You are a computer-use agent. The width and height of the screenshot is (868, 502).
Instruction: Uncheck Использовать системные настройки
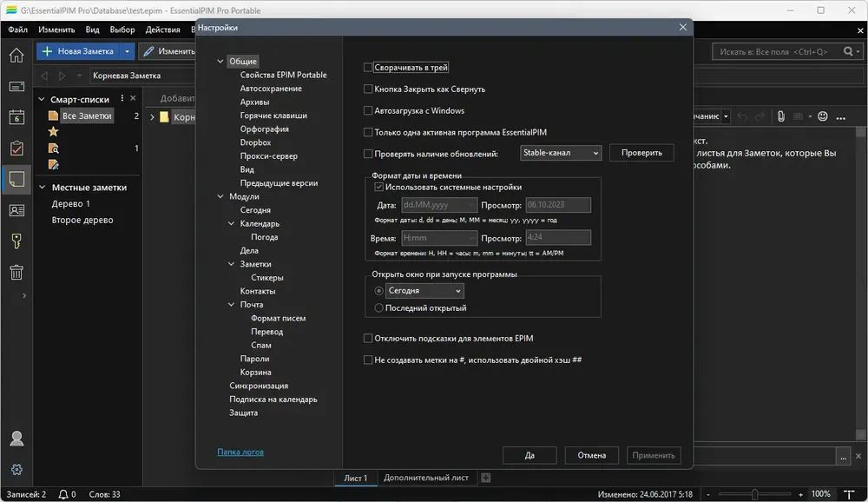tap(378, 187)
